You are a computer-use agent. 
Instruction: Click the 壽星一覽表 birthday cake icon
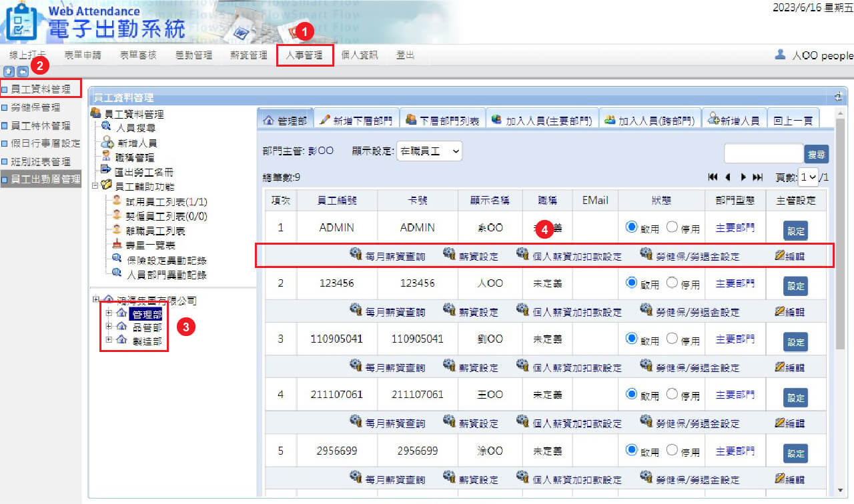point(117,245)
